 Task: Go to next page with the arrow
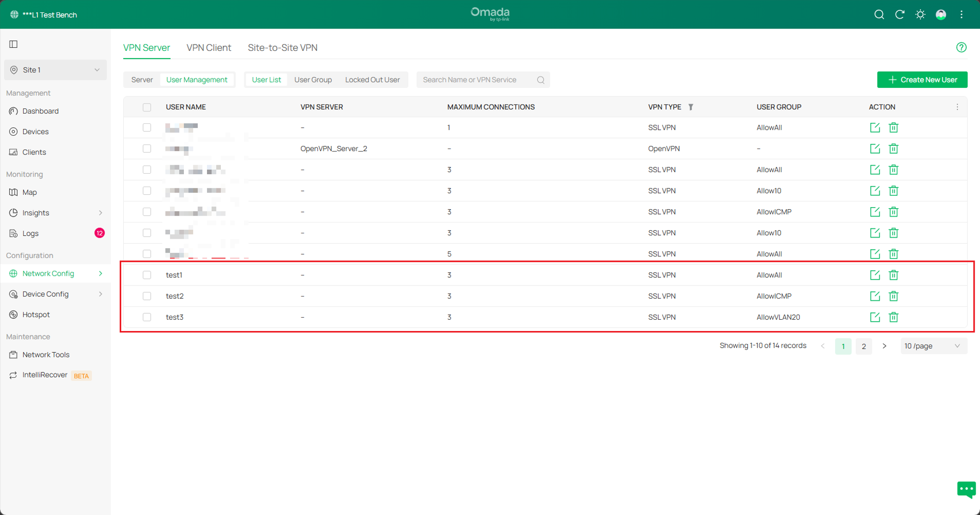coord(884,346)
